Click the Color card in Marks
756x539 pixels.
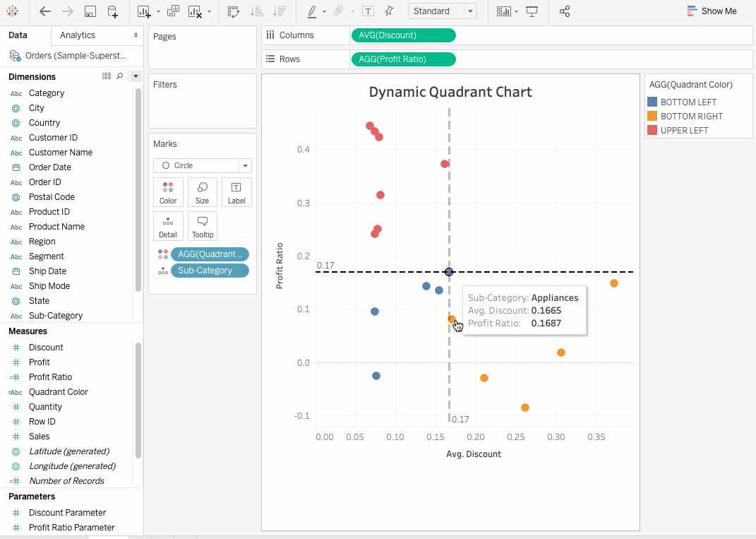pyautogui.click(x=168, y=192)
